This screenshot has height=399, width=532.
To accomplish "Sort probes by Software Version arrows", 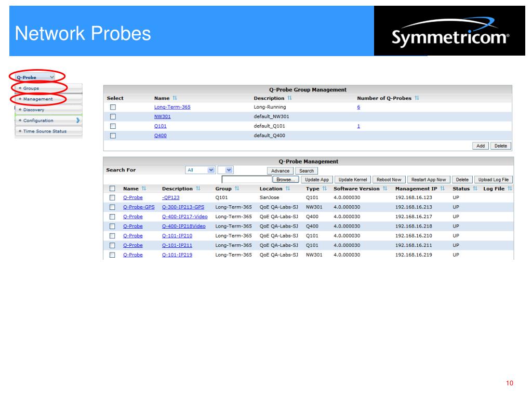I will click(385, 189).
